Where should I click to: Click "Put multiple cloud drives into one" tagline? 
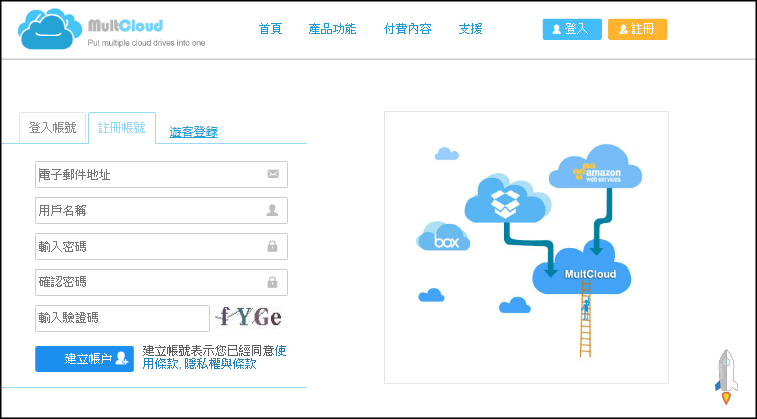coord(146,43)
